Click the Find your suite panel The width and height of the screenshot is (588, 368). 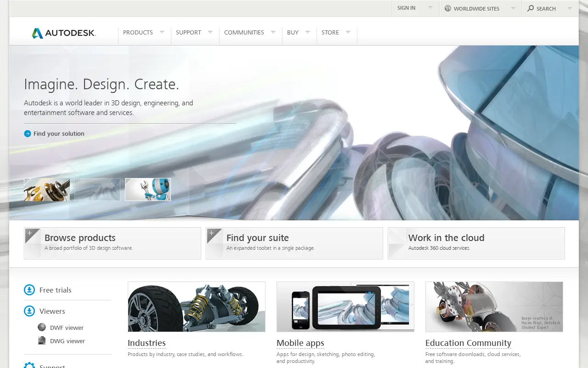coord(294,243)
